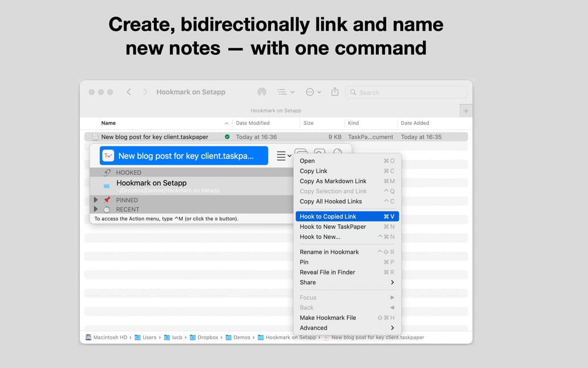This screenshot has width=588, height=368.
Task: Click the TaskPaper icon in Hookmark title
Action: tap(109, 156)
